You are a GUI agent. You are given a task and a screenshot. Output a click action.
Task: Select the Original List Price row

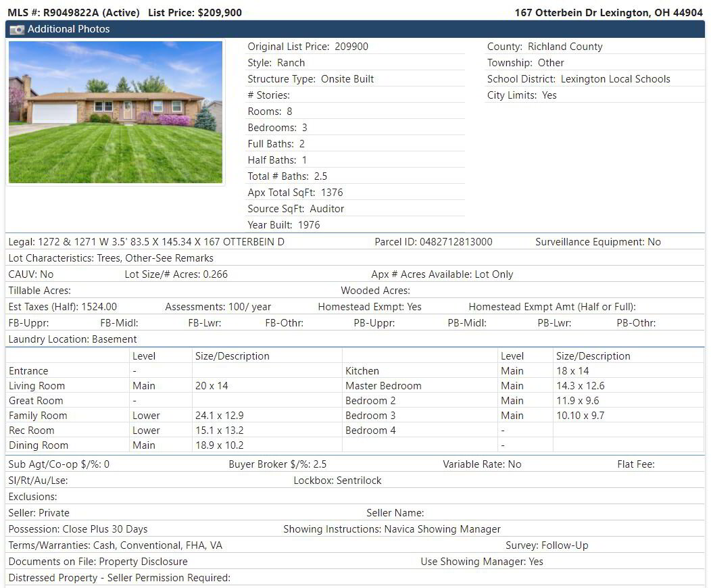(x=308, y=47)
